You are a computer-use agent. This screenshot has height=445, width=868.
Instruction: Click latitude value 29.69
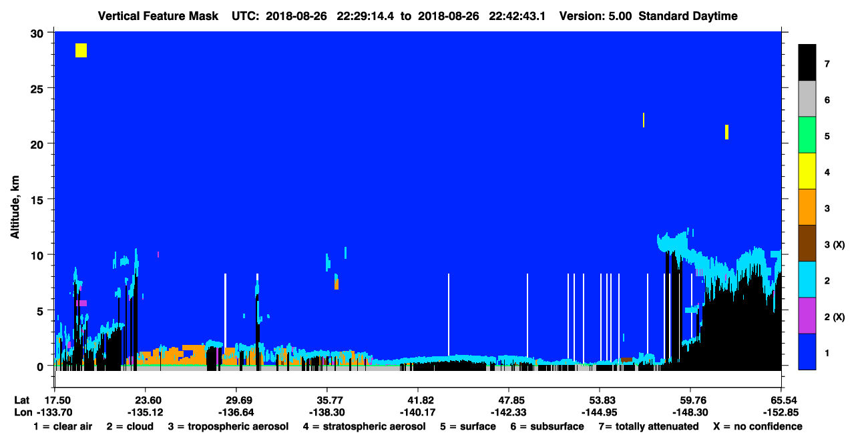tap(236, 400)
